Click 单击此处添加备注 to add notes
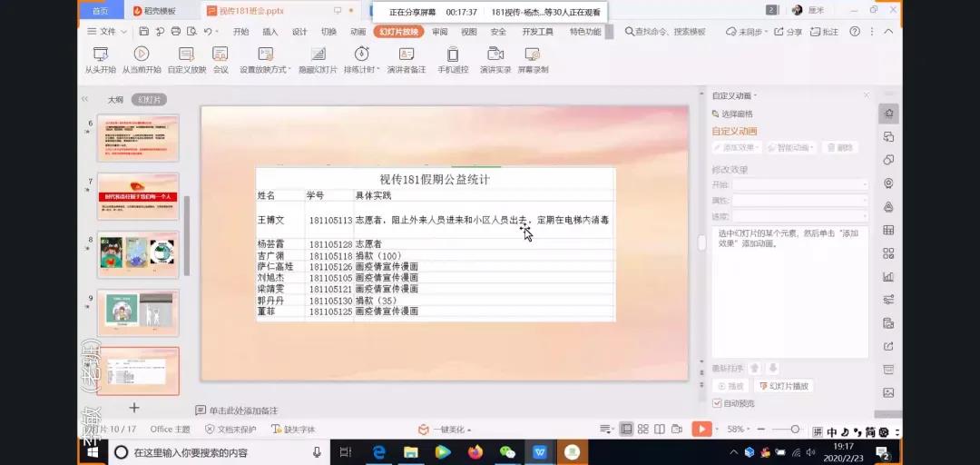The height and width of the screenshot is (465, 980). click(x=242, y=411)
